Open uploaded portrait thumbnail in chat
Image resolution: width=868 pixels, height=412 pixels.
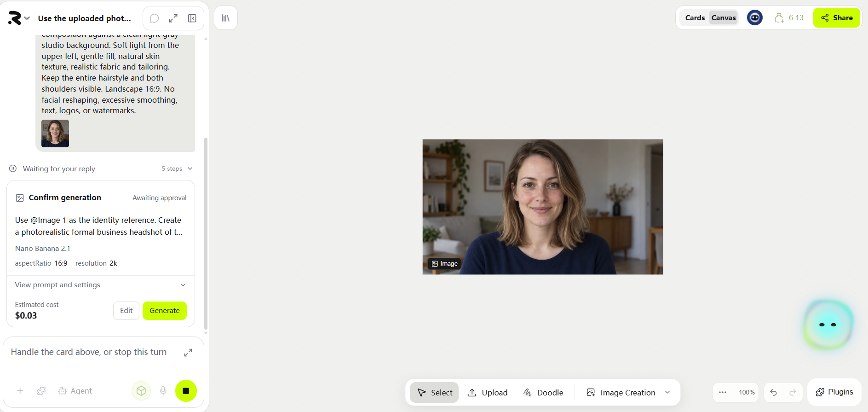click(x=55, y=133)
